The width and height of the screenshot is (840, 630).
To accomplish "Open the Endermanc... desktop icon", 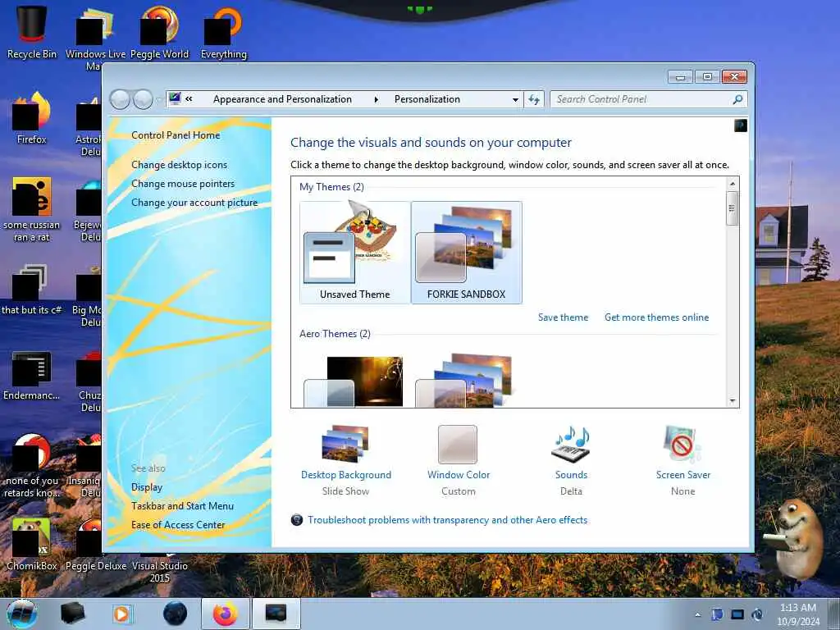I will (32, 375).
